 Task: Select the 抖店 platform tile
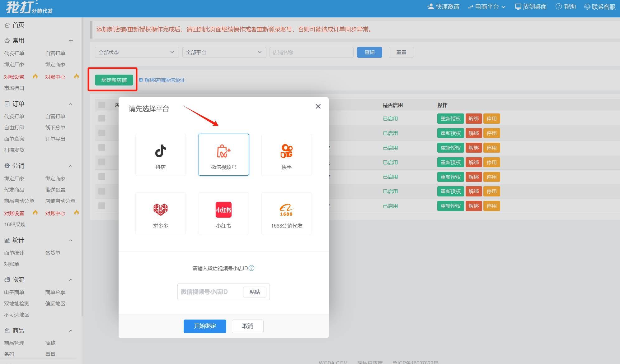161,155
